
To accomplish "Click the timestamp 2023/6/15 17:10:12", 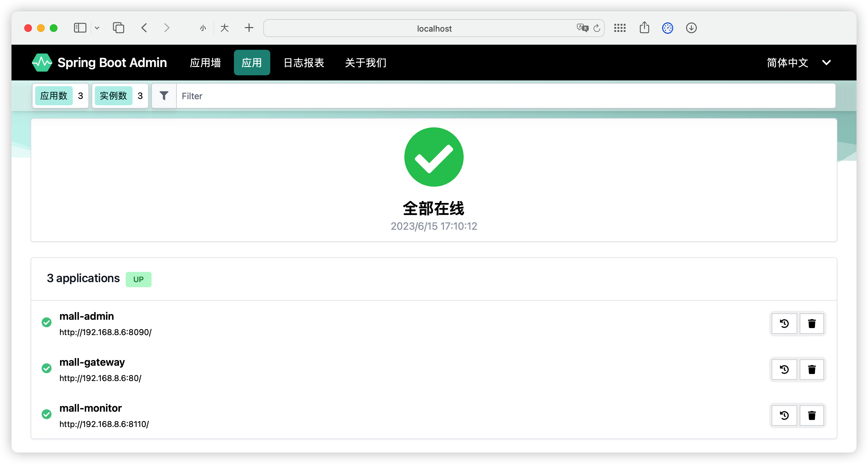I will tap(434, 226).
